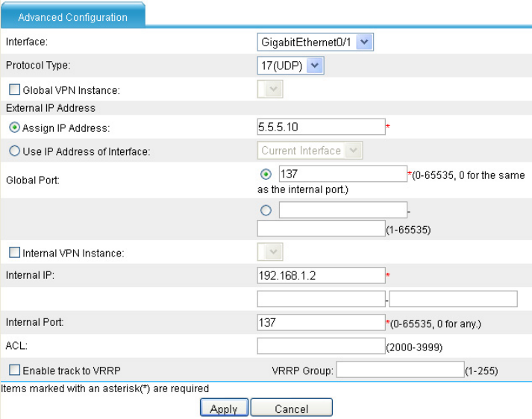This screenshot has height=419, width=532.
Task: Click the Internal Port field containing 137
Action: pyautogui.click(x=321, y=322)
